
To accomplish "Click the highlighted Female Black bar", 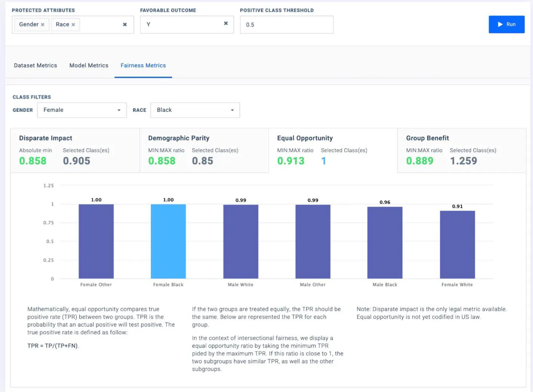I will [x=168, y=241].
